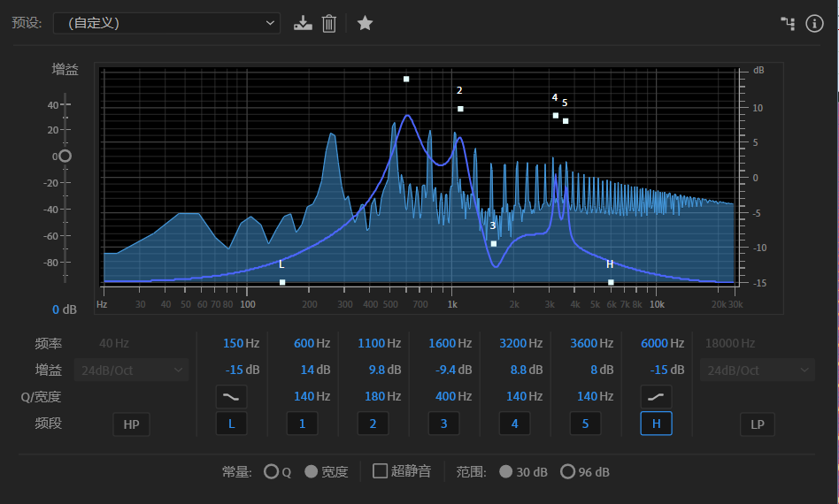Click the low shelf curve shape icon
This screenshot has width=839, height=504.
pyautogui.click(x=231, y=396)
